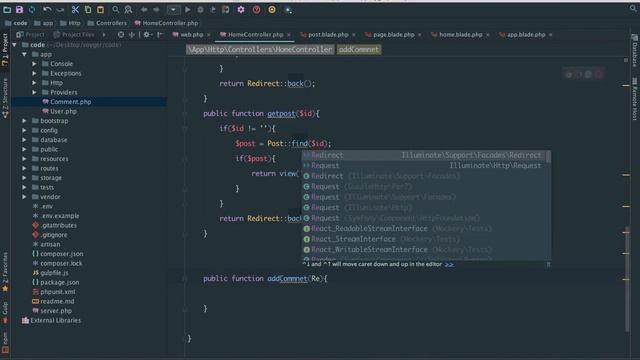Choose Request Illuminate\Http\Request completion suggestion

tap(424, 166)
